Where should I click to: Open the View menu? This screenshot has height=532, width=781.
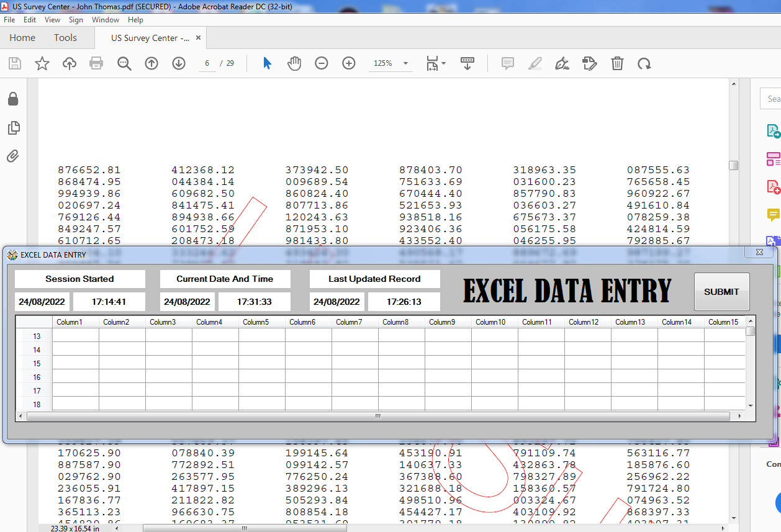point(52,20)
